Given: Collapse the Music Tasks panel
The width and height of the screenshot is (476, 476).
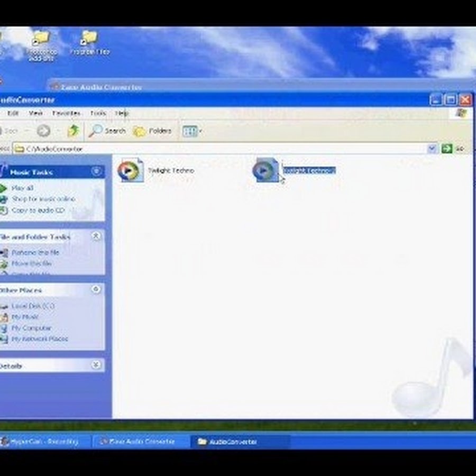Looking at the screenshot, I should pyautogui.click(x=96, y=171).
